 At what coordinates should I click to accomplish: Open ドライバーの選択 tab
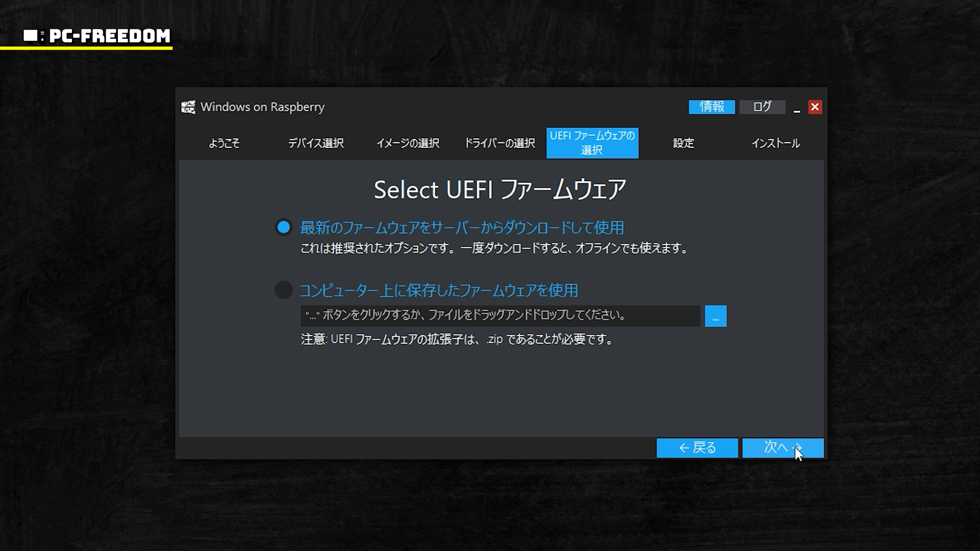(500, 143)
